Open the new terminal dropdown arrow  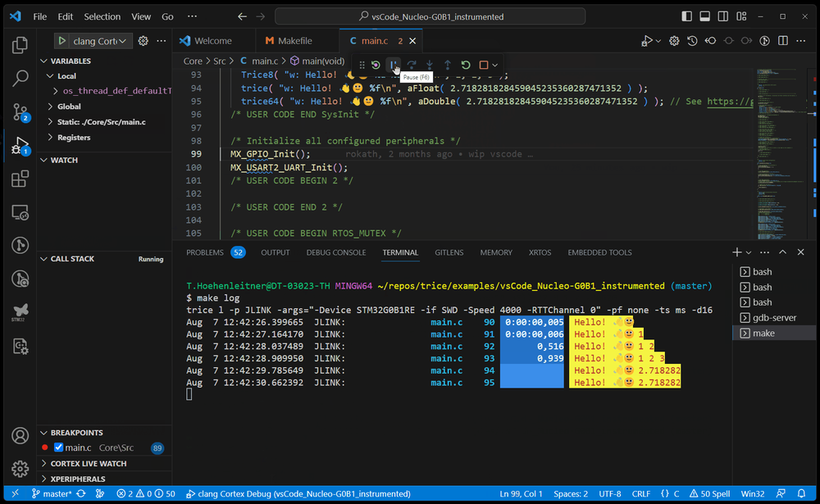749,252
